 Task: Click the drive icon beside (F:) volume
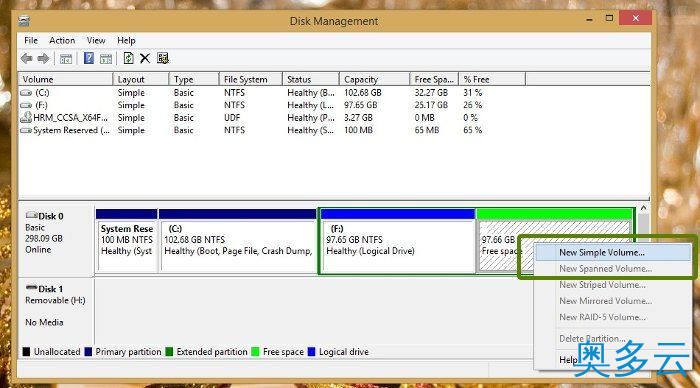26,105
